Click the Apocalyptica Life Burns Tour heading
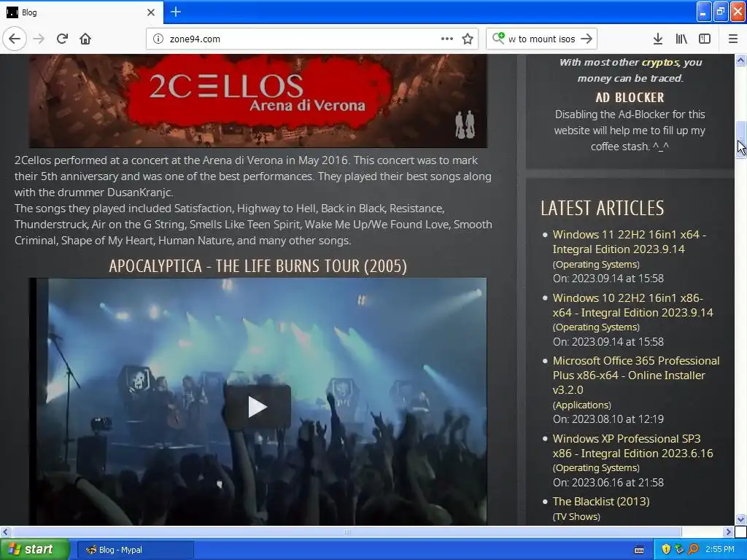Image resolution: width=747 pixels, height=560 pixels. click(x=258, y=266)
